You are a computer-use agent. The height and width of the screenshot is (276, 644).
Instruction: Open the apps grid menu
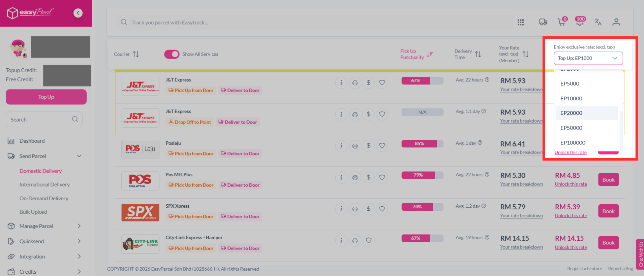coord(521,22)
